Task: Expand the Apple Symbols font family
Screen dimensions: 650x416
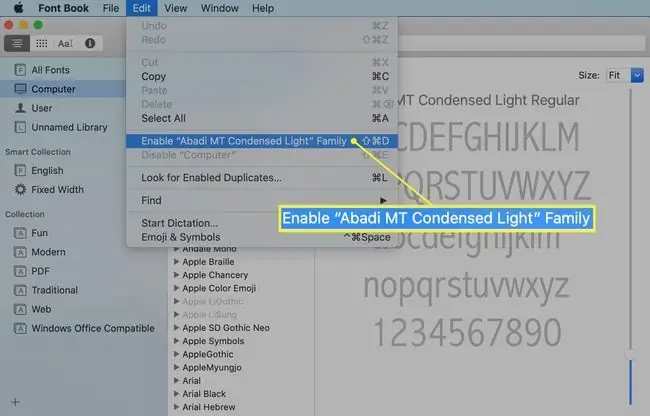Action: click(x=176, y=341)
